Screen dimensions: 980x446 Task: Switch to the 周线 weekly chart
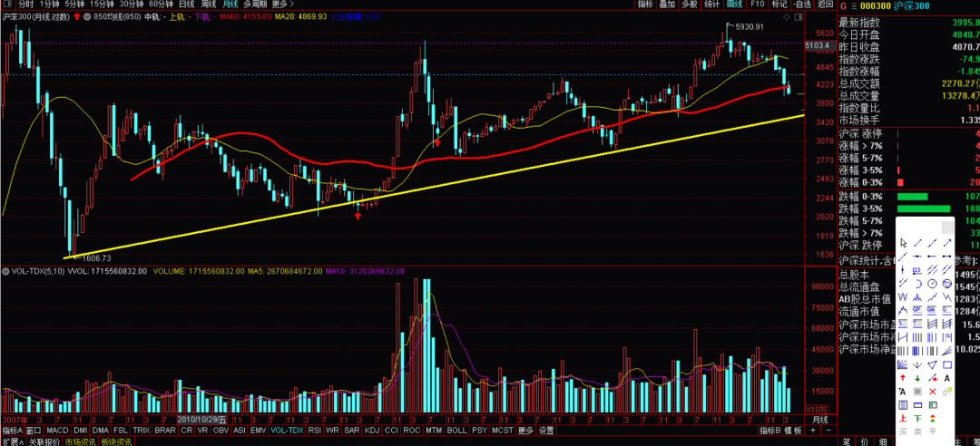[x=209, y=5]
